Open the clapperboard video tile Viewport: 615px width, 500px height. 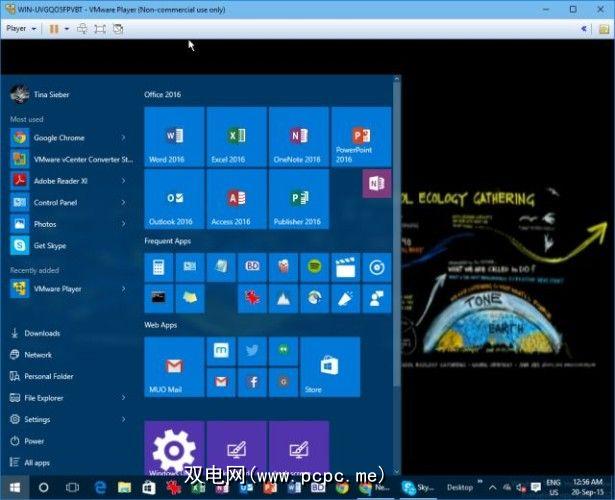(x=346, y=267)
